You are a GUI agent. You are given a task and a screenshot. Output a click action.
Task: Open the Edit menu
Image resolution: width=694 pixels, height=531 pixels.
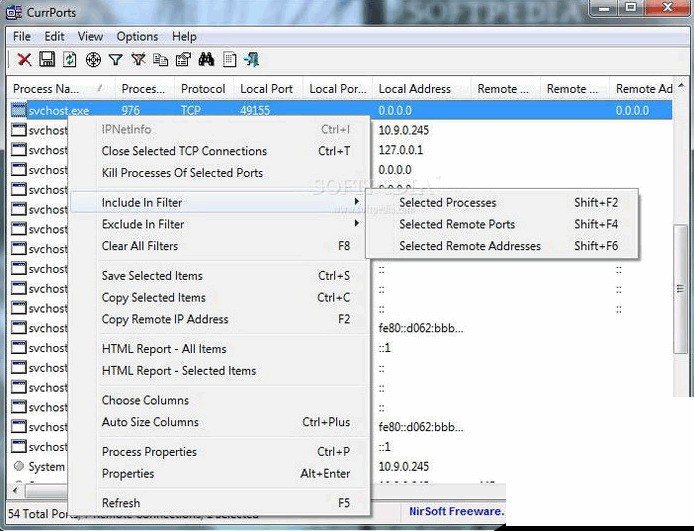point(54,36)
